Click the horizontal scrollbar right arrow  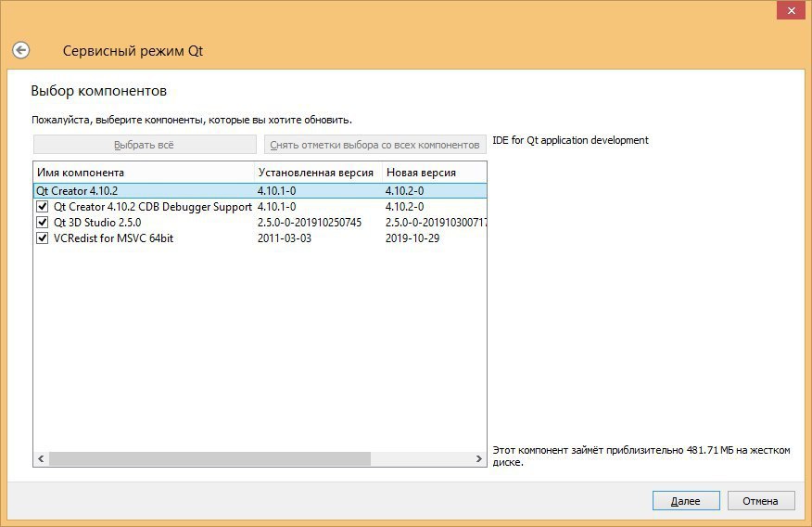tap(479, 458)
